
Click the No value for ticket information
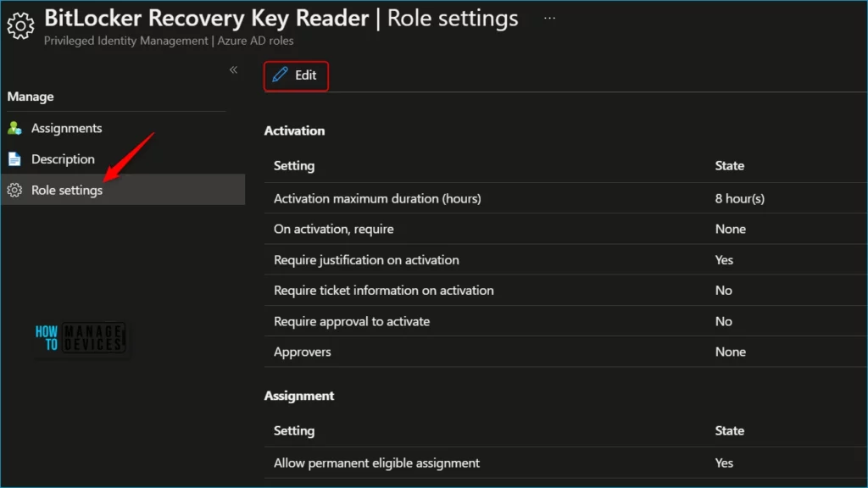coord(724,290)
